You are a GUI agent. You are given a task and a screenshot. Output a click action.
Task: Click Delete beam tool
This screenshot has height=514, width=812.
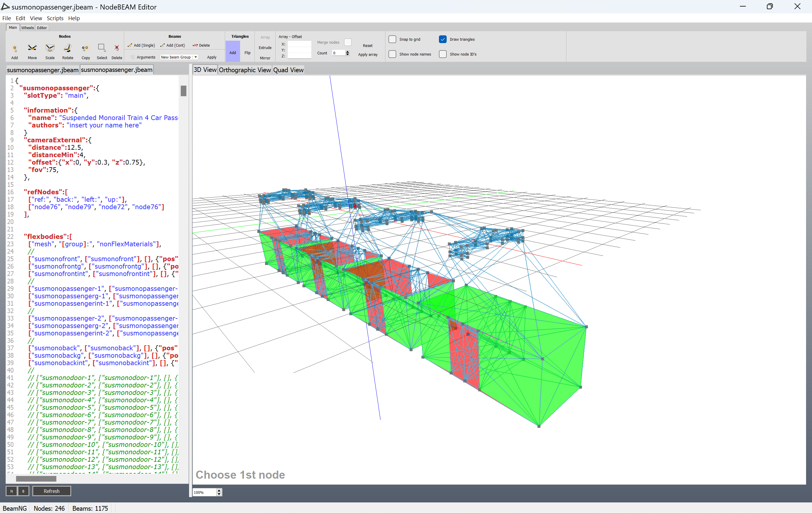click(201, 45)
